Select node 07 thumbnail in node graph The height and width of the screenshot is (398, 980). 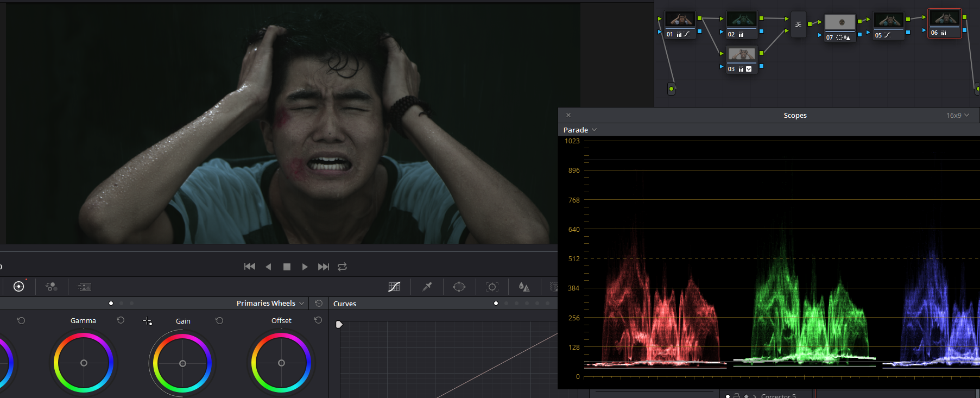point(840,22)
